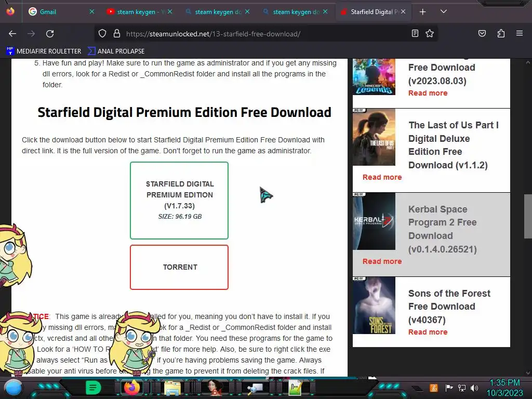Open the MEDIAFIRE ROULETTER bookmark
Image resolution: width=532 pixels, height=399 pixels.
tap(44, 51)
